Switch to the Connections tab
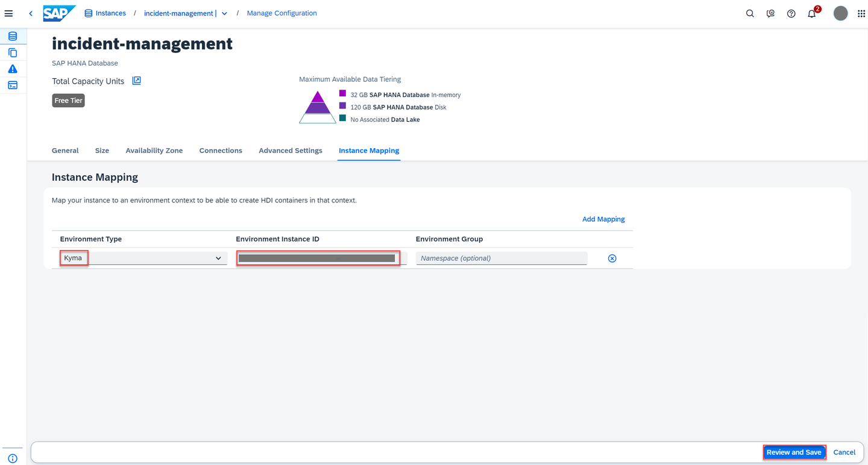 (221, 151)
